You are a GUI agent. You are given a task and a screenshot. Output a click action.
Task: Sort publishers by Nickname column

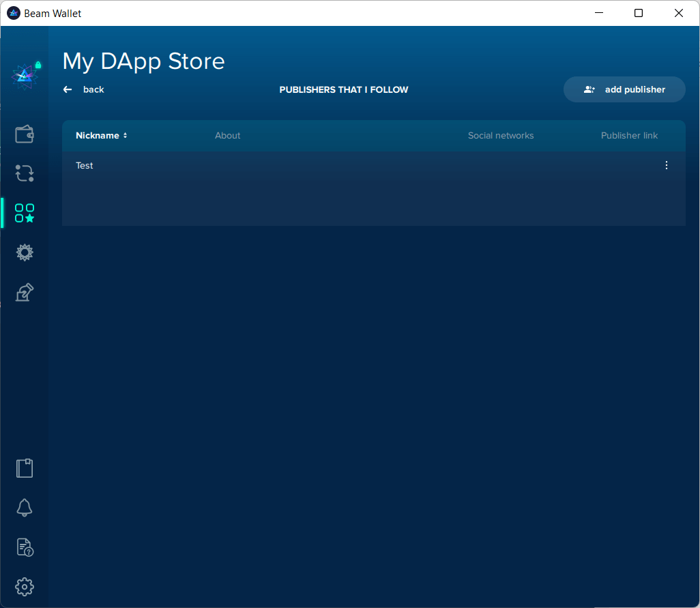(x=101, y=136)
